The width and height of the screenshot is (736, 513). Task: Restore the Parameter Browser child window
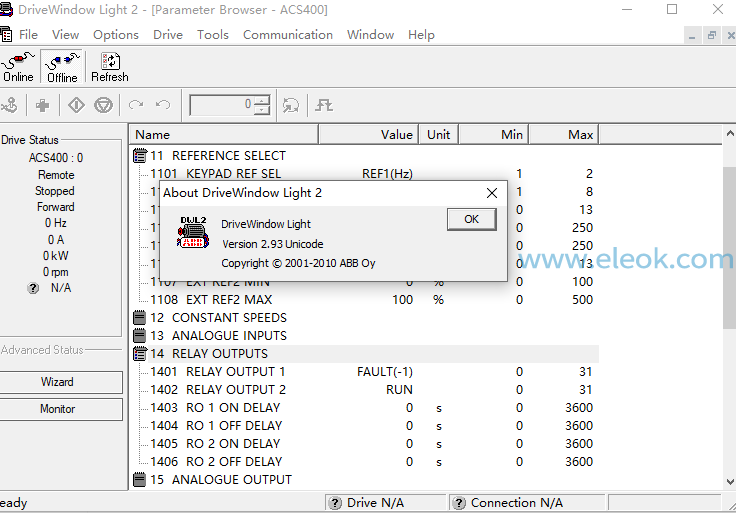click(712, 36)
